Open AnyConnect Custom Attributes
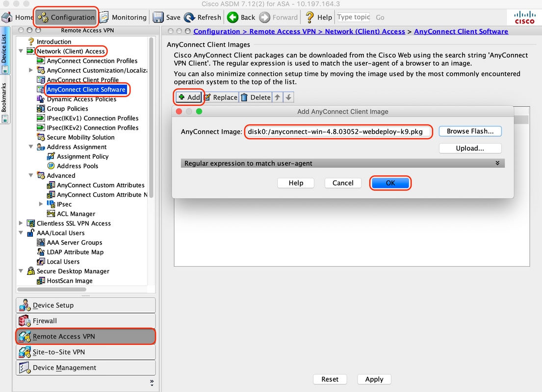This screenshot has width=542, height=392. (x=101, y=185)
